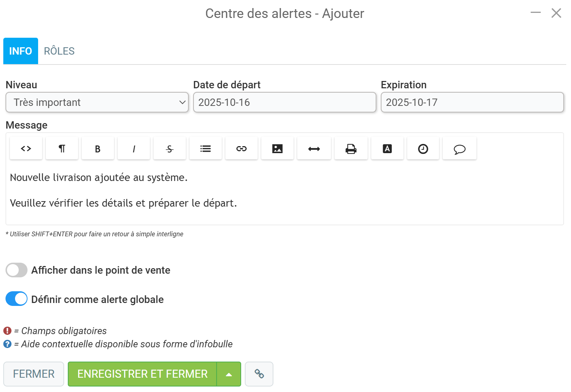571x392 pixels.
Task: Toggle Afficher dans le point de vente
Action: (16, 270)
